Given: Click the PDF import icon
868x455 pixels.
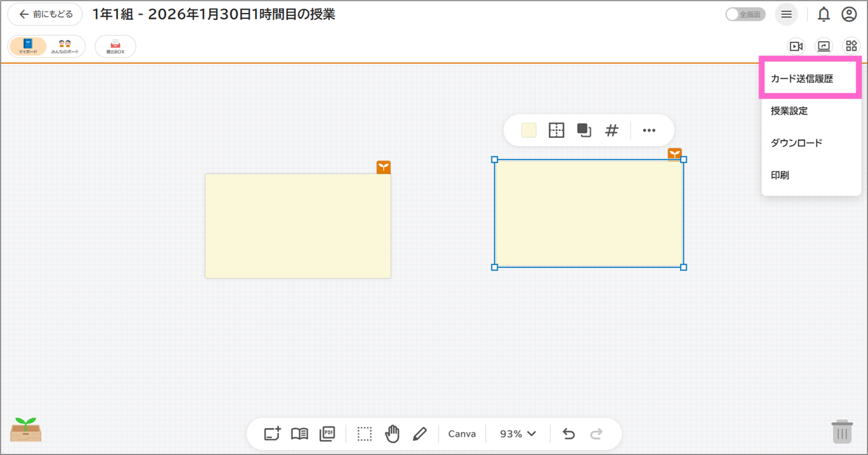Looking at the screenshot, I should coord(327,434).
